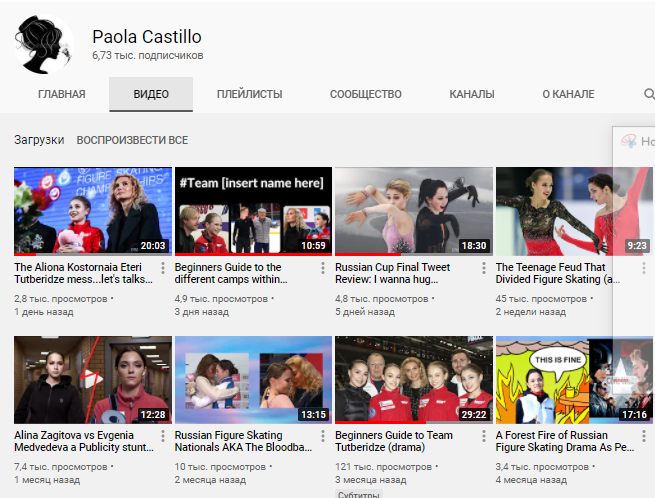This screenshot has width=655, height=498.
Task: Open title 'Alina Zagitova vs Evgenia Medvedeva a Publicity stunt'
Action: pos(84,441)
